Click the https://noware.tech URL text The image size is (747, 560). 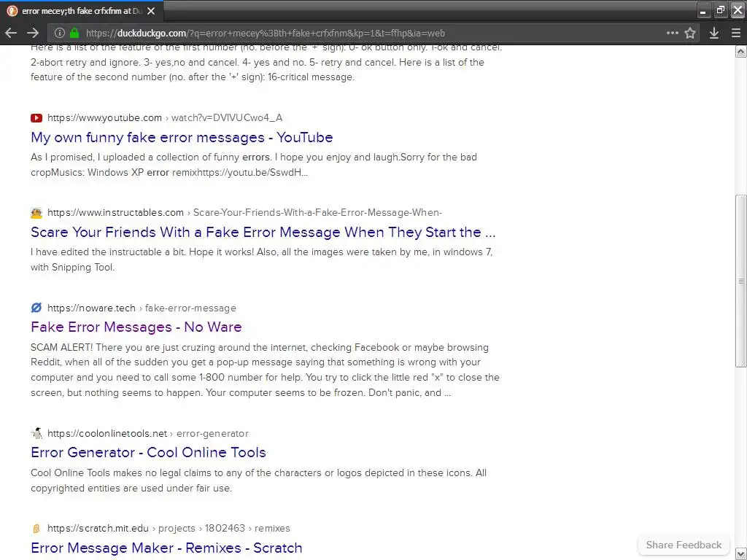[x=91, y=308]
